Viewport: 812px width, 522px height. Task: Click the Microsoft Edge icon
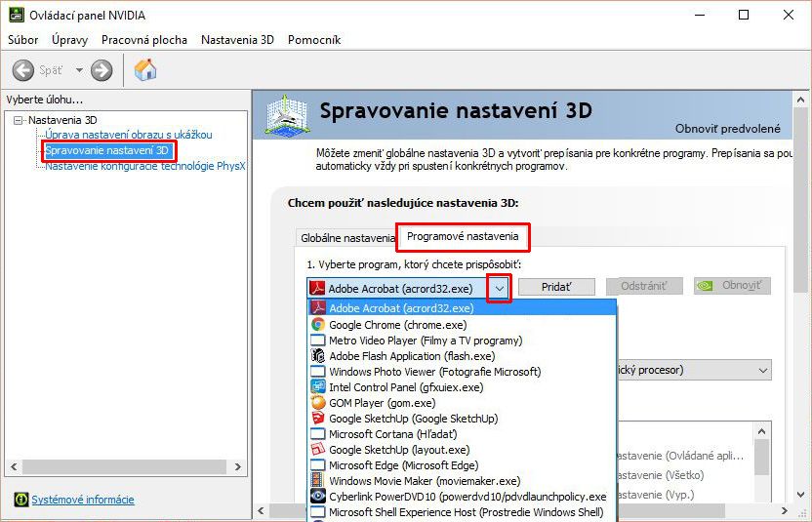point(318,465)
